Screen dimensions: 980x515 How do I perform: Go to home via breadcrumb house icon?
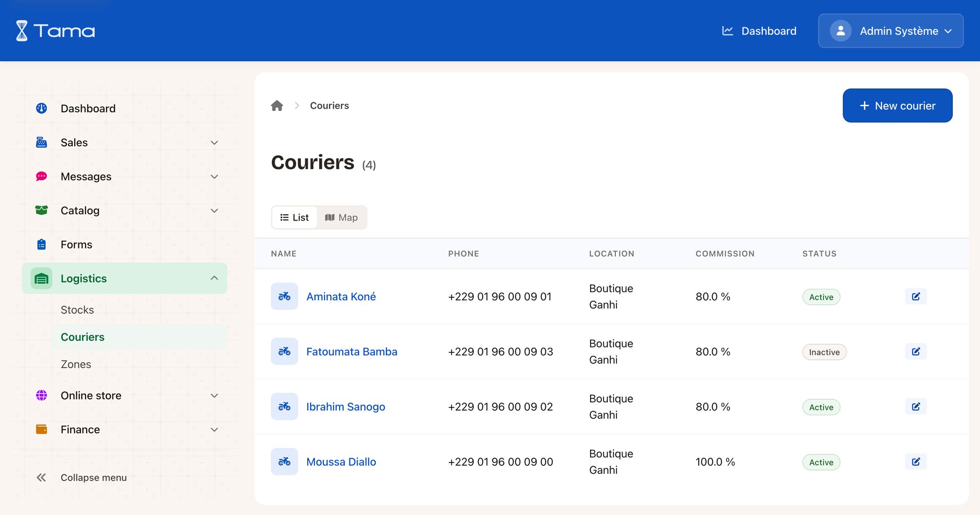tap(277, 105)
